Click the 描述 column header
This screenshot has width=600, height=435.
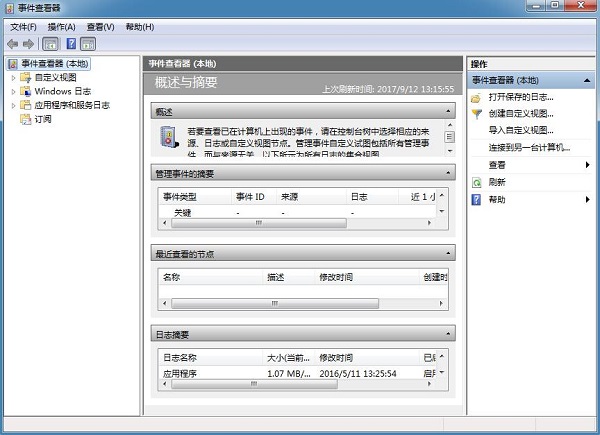(x=289, y=277)
